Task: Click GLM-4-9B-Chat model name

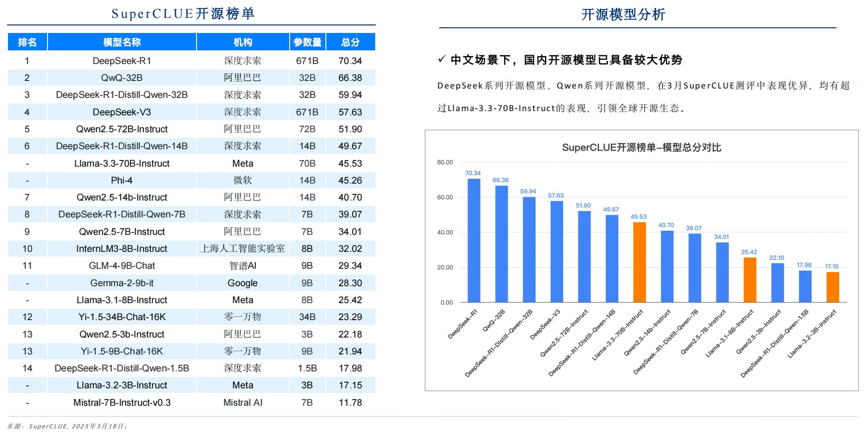Action: pyautogui.click(x=122, y=265)
